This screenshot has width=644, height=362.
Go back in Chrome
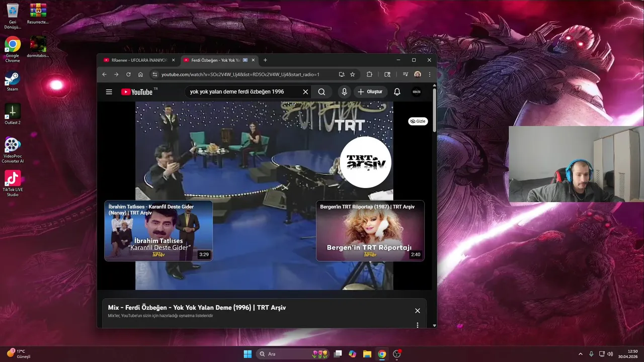(105, 74)
